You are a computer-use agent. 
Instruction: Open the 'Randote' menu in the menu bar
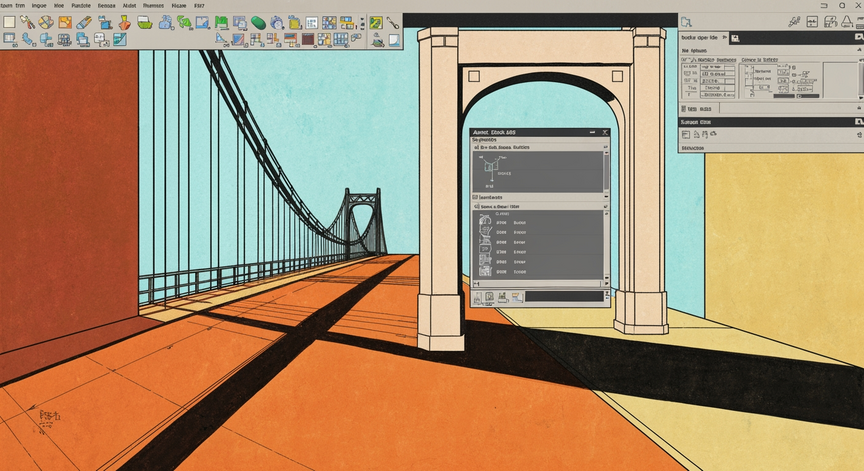[x=81, y=6]
